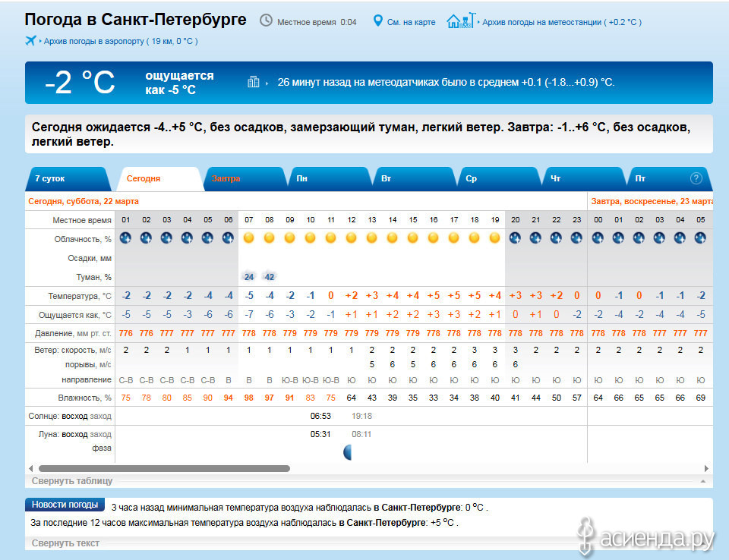Viewport: 729px width, 560px height.
Task: Open the Чт forecast tab
Action: pos(584,179)
